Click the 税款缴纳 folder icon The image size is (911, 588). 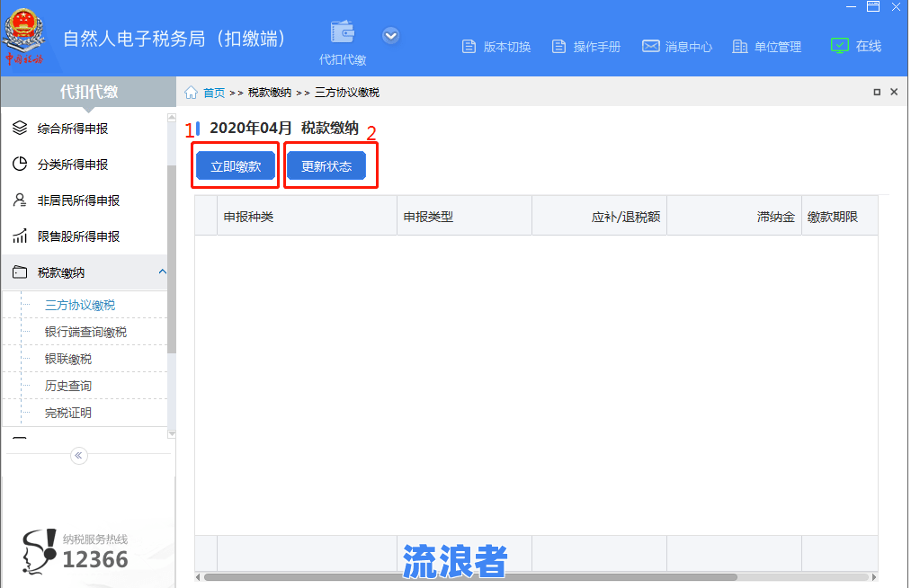pyautogui.click(x=20, y=272)
